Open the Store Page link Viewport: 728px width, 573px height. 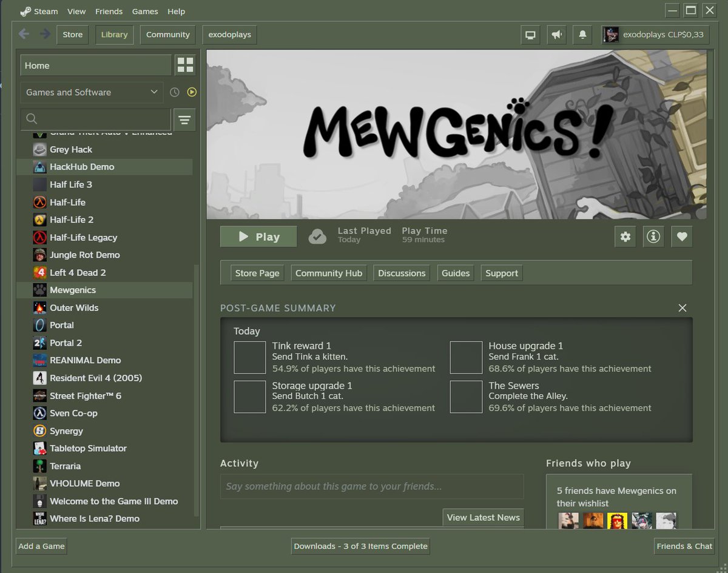(x=257, y=273)
